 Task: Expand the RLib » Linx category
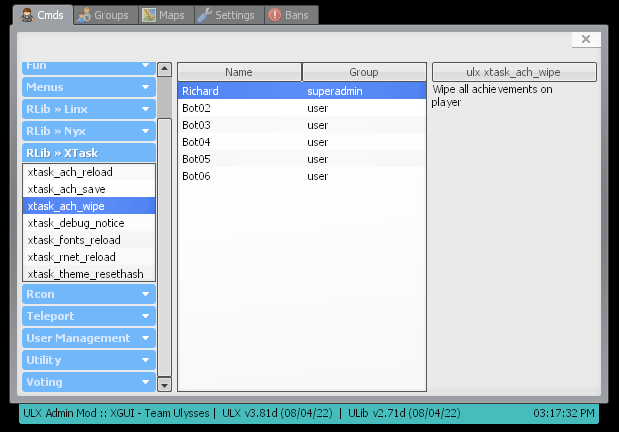coord(88,110)
